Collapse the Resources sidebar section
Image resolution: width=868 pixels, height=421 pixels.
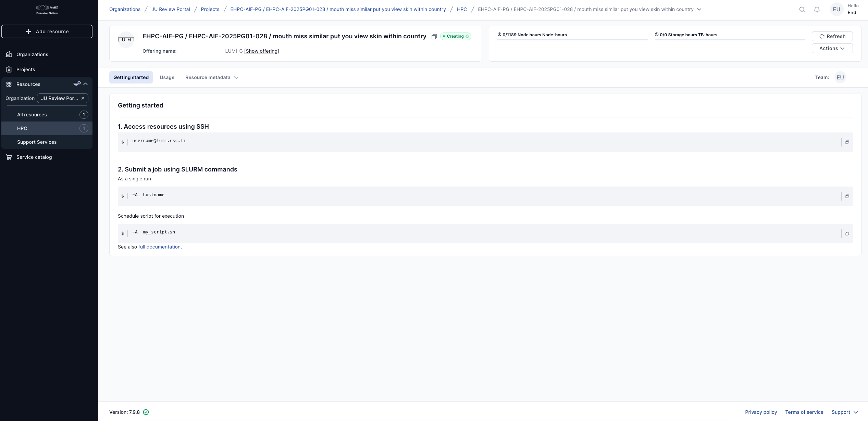click(86, 84)
